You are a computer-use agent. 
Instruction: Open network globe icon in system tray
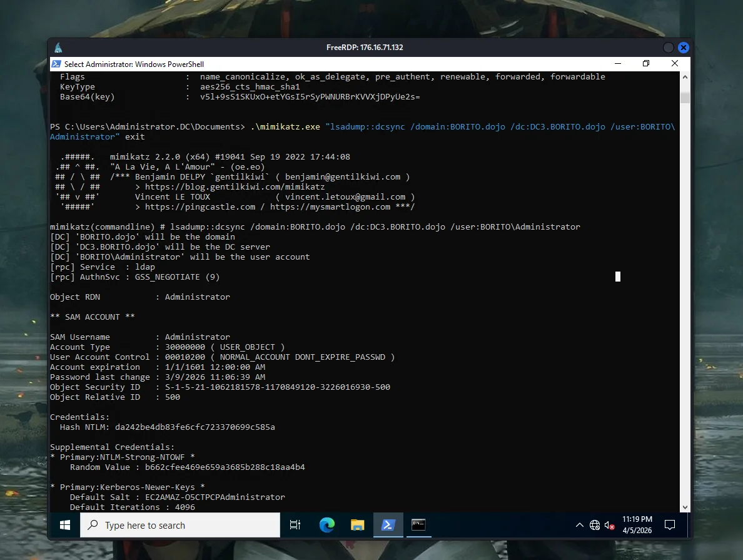click(595, 525)
